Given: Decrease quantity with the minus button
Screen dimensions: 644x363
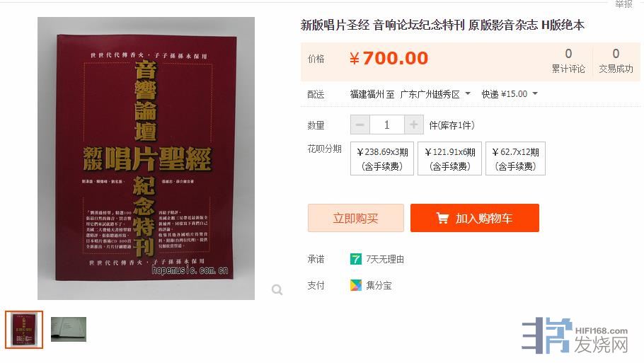Looking at the screenshot, I should [360, 125].
